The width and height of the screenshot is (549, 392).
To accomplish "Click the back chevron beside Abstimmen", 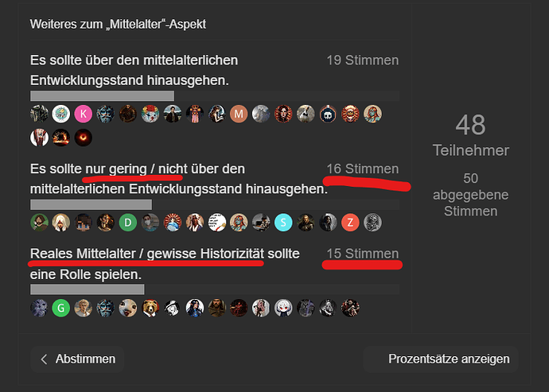I will click(44, 359).
